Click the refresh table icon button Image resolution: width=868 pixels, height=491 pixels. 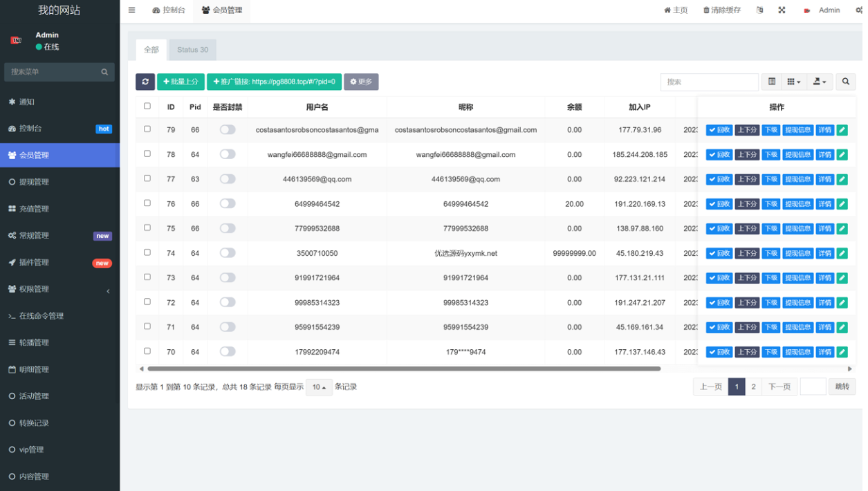click(x=145, y=82)
